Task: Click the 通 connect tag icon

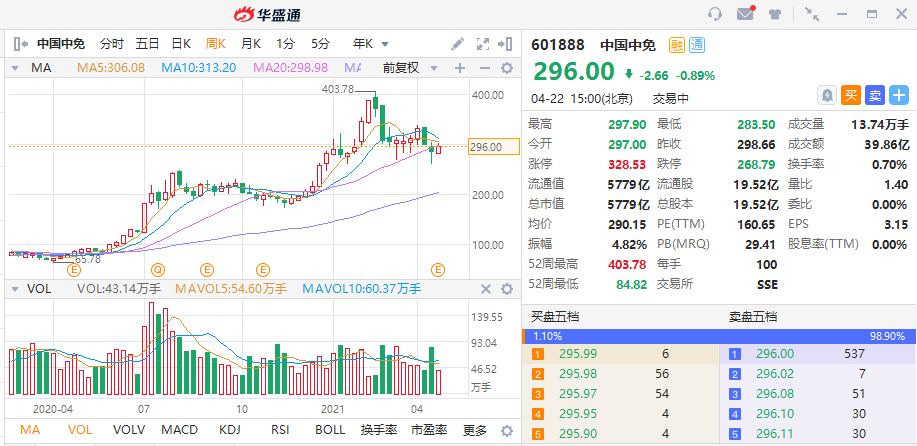Action: pyautogui.click(x=697, y=45)
